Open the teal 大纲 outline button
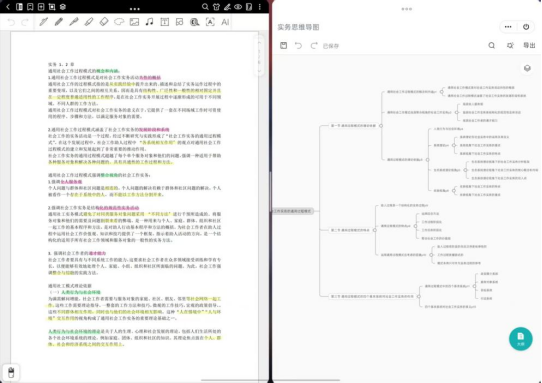The height and width of the screenshot is (383, 542). tap(521, 339)
